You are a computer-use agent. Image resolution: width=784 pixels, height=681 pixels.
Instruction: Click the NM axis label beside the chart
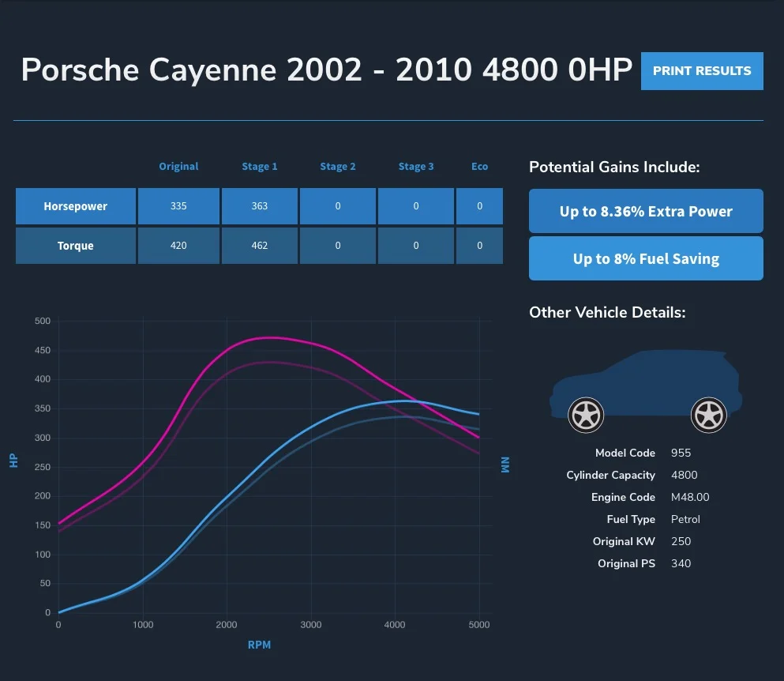click(x=505, y=465)
